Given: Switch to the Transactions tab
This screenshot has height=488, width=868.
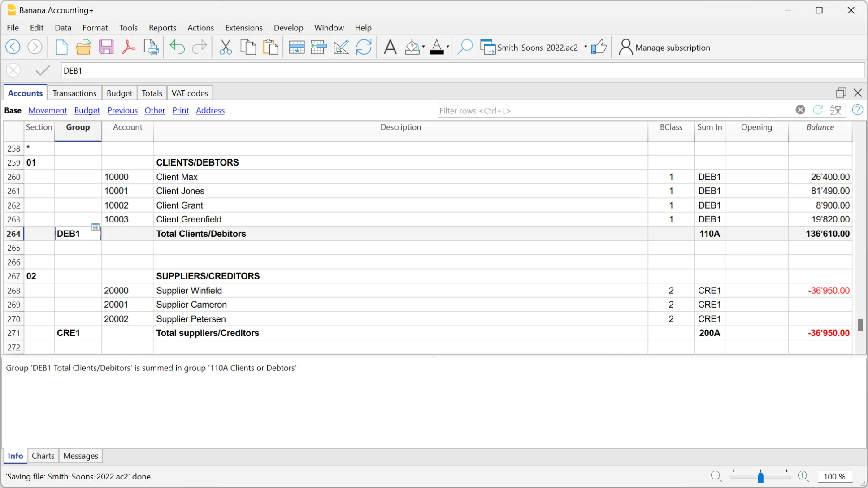Looking at the screenshot, I should 74,93.
